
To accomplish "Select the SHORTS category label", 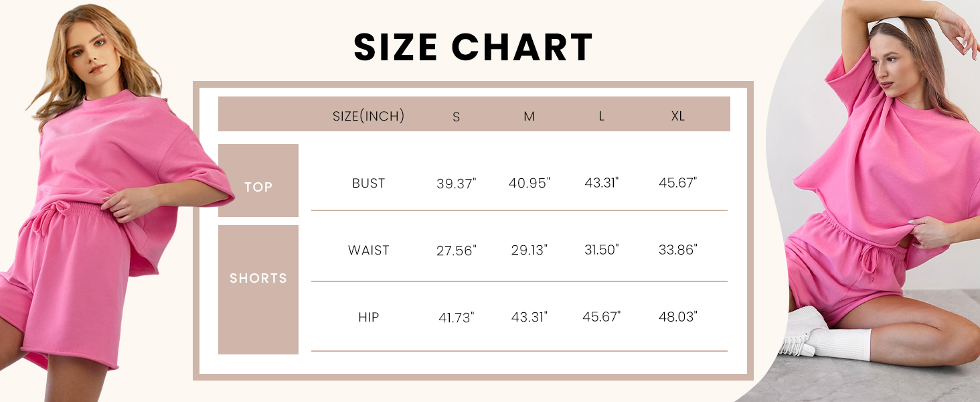I will click(258, 278).
